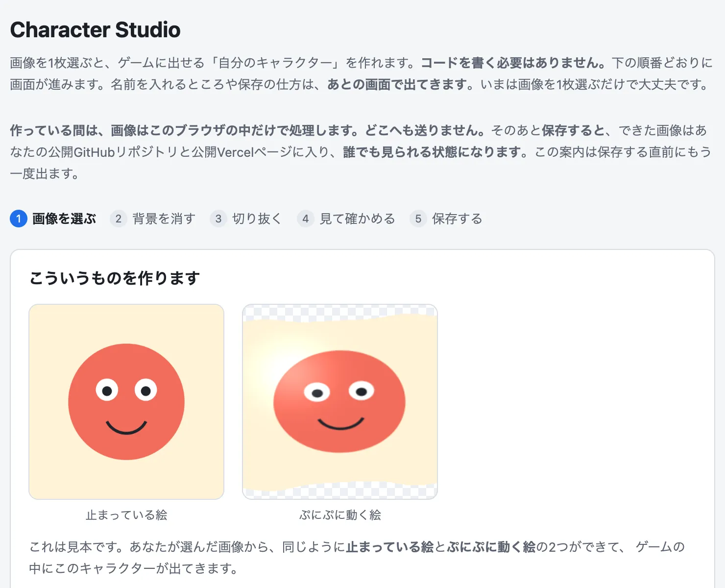
Task: Click the ぷにぷに動く絵 caption
Action: point(340,515)
